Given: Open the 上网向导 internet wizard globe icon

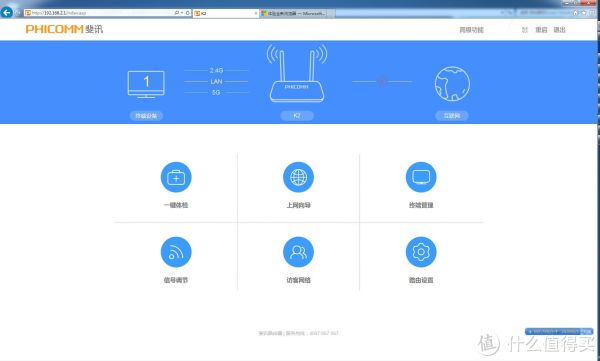Looking at the screenshot, I should point(298,177).
